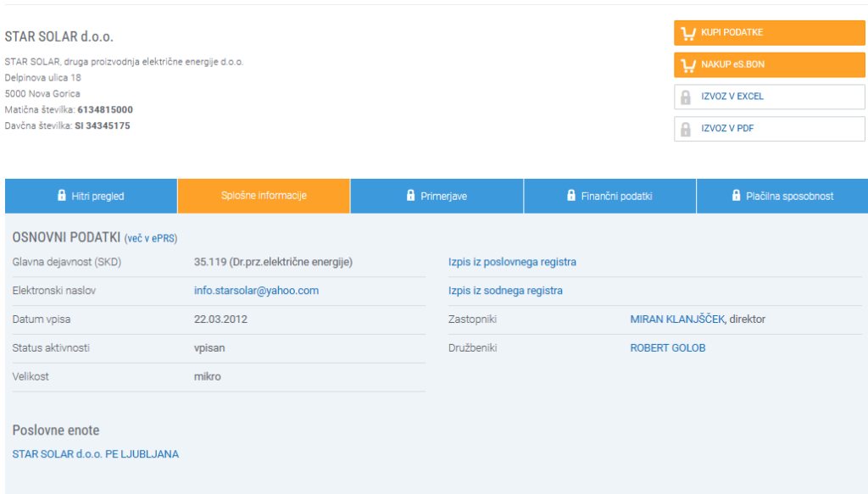This screenshot has height=494, width=868.
Task: Click the address Delpinova ulica 18
Action: (x=42, y=77)
